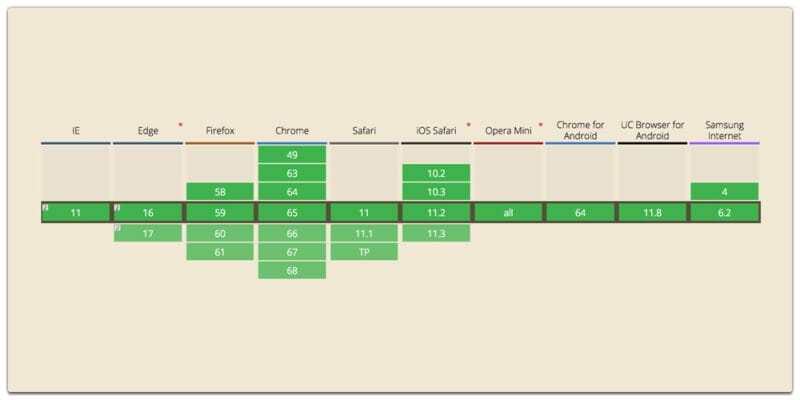Viewport: 800px width, 400px height.
Task: Click iOS Safari 10.2 cell
Action: pyautogui.click(x=436, y=173)
